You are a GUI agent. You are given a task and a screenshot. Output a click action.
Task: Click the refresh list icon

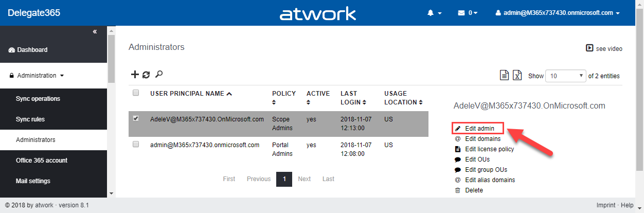146,75
